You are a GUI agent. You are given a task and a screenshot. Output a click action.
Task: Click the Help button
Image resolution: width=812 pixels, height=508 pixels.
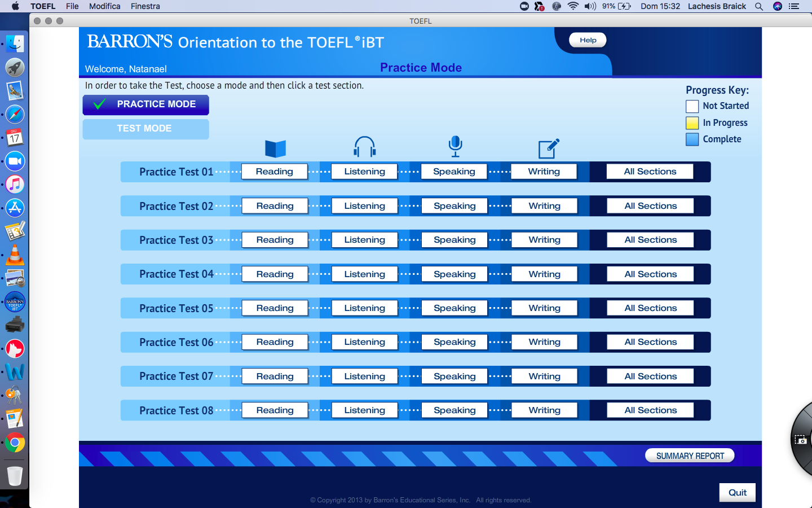[x=588, y=40]
